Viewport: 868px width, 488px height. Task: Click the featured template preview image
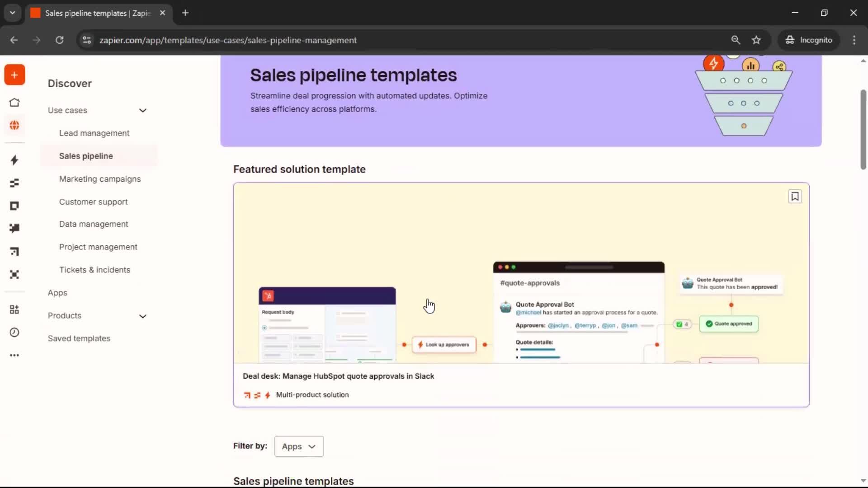(x=521, y=273)
